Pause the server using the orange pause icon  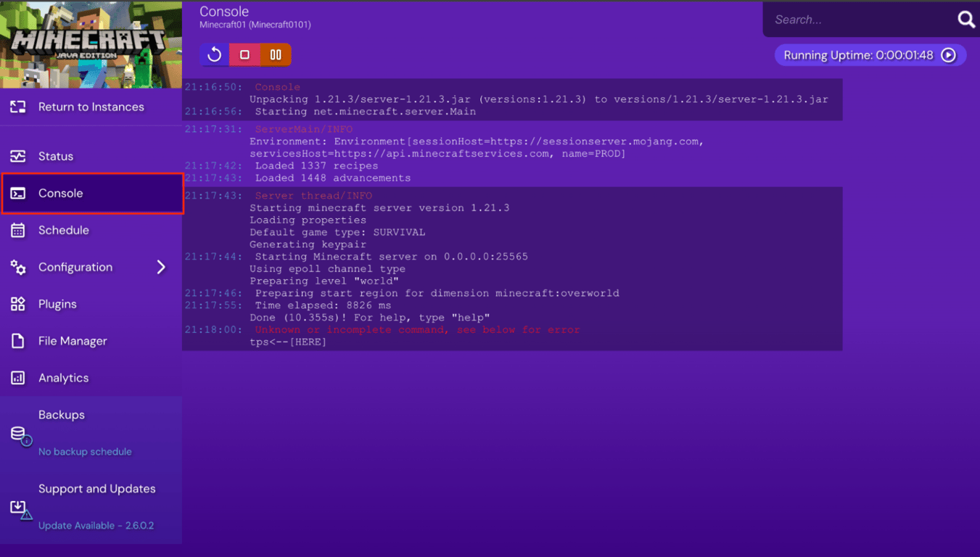pyautogui.click(x=273, y=54)
